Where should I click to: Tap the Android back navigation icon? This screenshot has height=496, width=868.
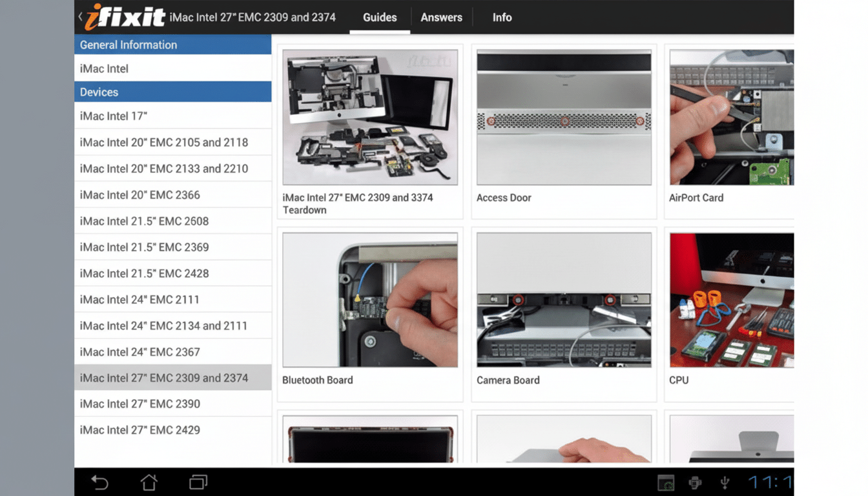pyautogui.click(x=100, y=481)
